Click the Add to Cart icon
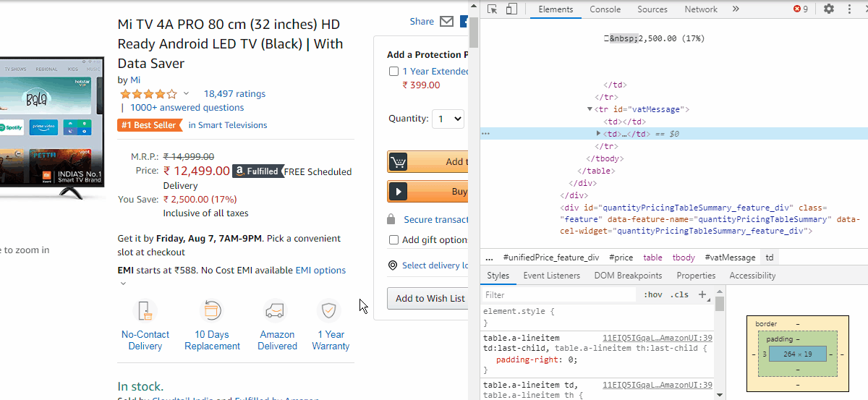The height and width of the screenshot is (400, 868). click(398, 161)
